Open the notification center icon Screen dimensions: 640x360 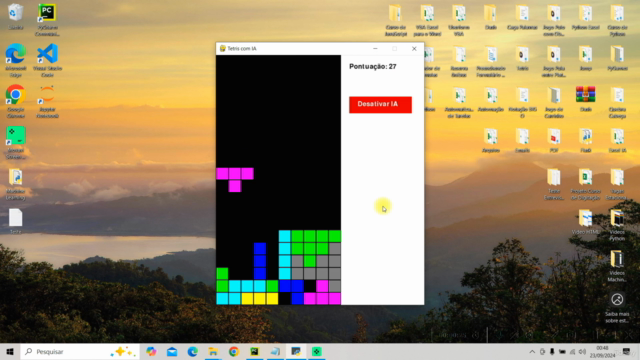click(x=627, y=351)
